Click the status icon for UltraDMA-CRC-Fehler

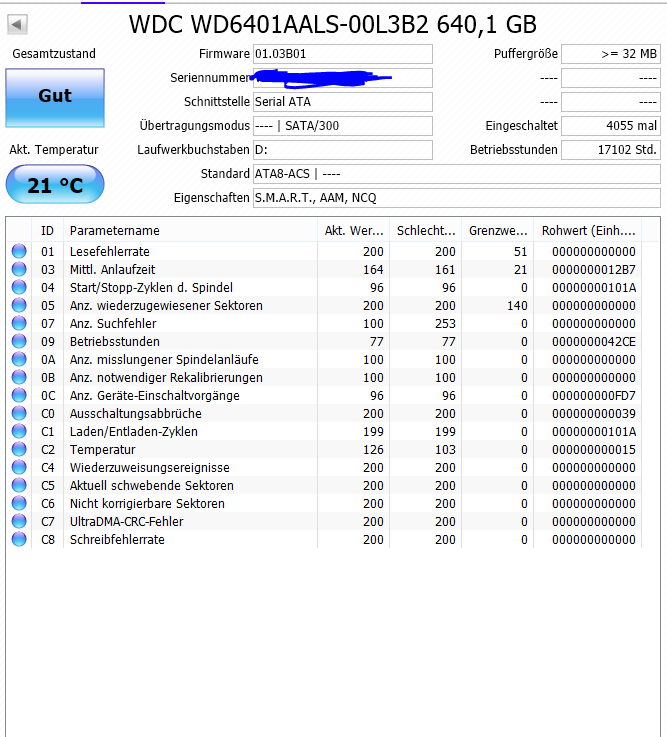coord(19,521)
